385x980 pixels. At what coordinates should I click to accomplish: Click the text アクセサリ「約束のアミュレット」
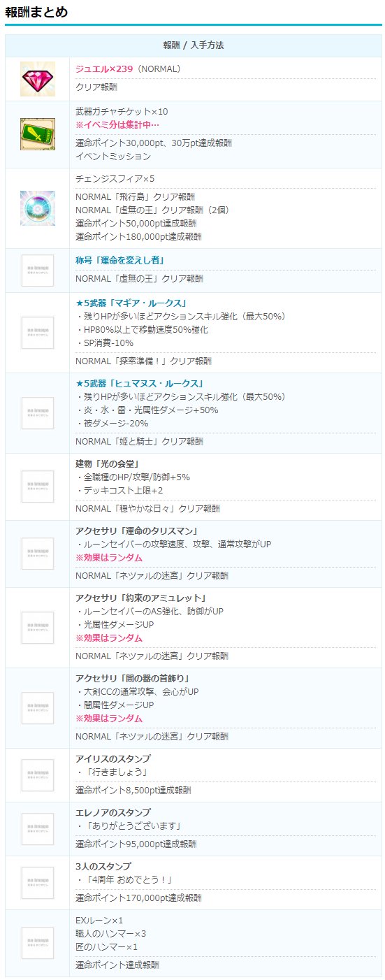[x=140, y=598]
